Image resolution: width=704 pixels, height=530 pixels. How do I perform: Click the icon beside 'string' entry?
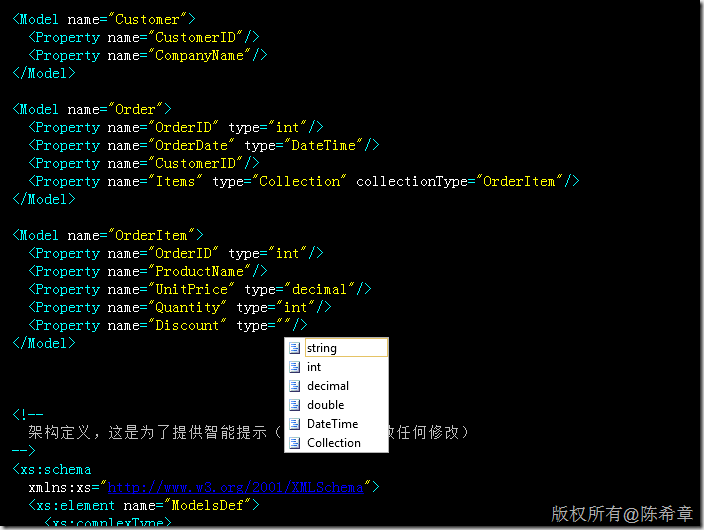click(x=295, y=348)
